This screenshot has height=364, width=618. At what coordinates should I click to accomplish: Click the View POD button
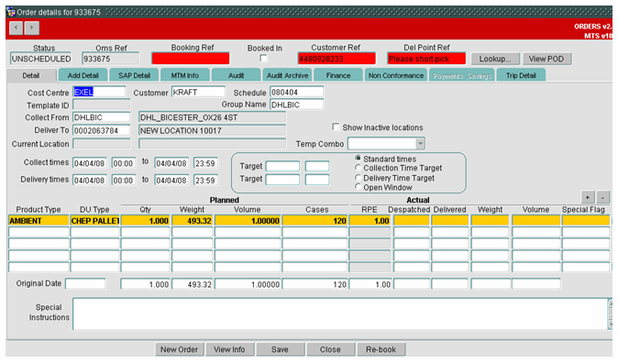tap(546, 59)
